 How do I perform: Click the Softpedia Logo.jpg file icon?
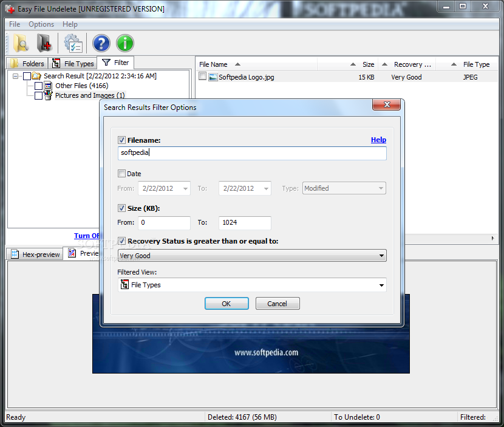[x=213, y=77]
